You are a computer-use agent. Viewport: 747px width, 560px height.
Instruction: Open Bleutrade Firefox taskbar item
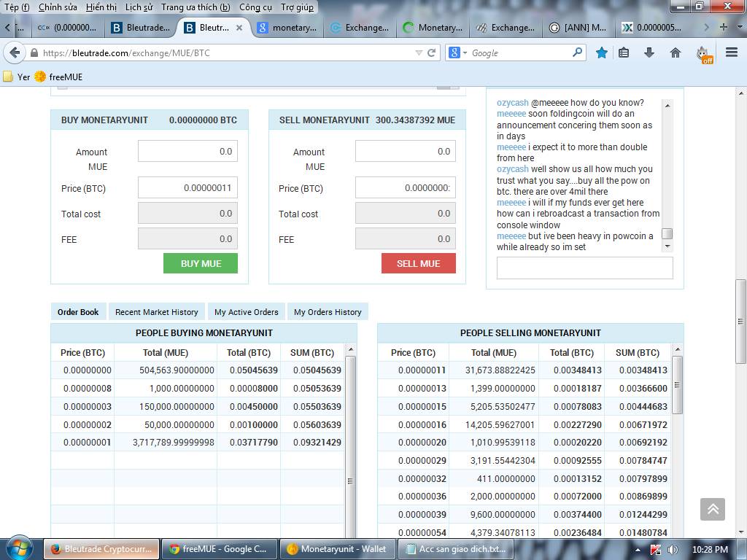[x=101, y=549]
